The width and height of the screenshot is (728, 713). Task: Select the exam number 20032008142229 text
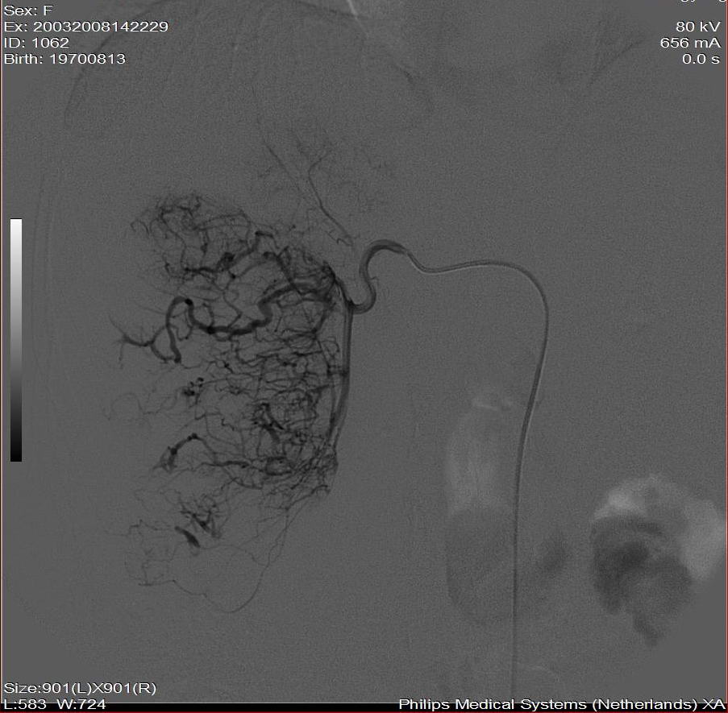point(86,27)
